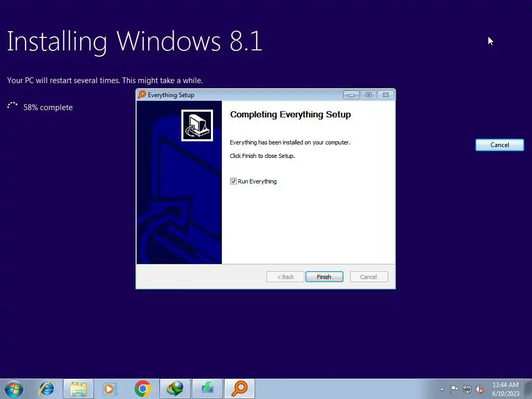Open Windows Explorer folder icon in taskbar
This screenshot has height=399, width=532.
[x=78, y=389]
